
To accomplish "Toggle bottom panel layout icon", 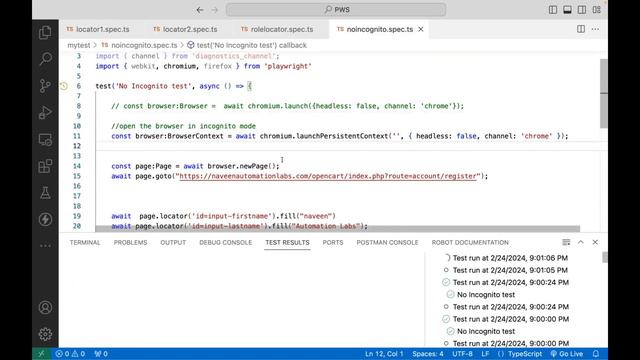I will (567, 10).
